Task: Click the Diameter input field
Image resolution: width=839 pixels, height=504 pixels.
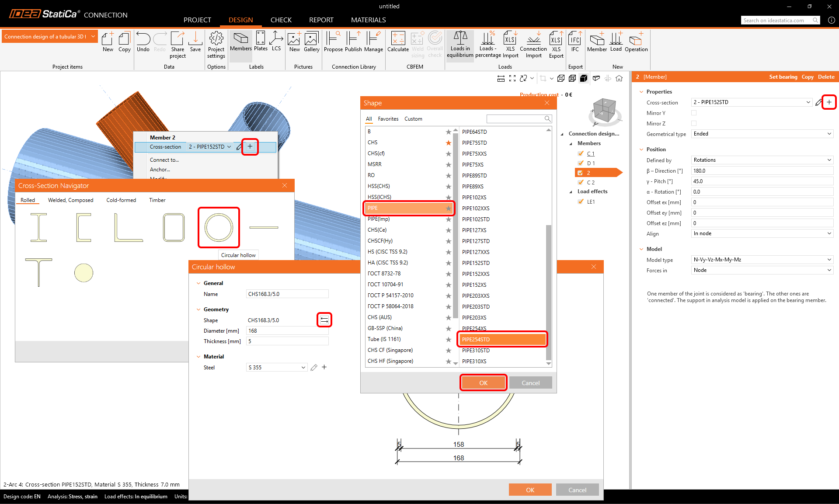Action: 287,331
